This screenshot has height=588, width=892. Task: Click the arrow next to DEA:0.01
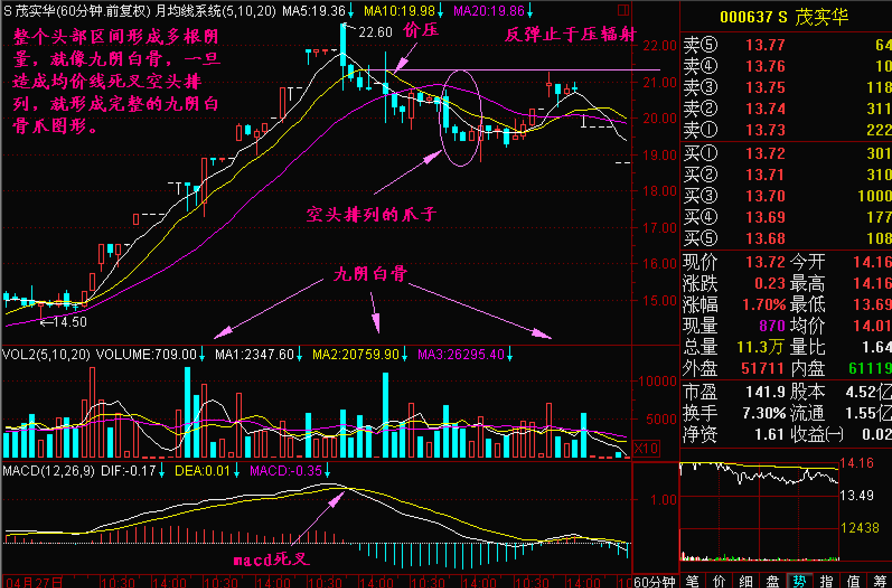tap(237, 471)
